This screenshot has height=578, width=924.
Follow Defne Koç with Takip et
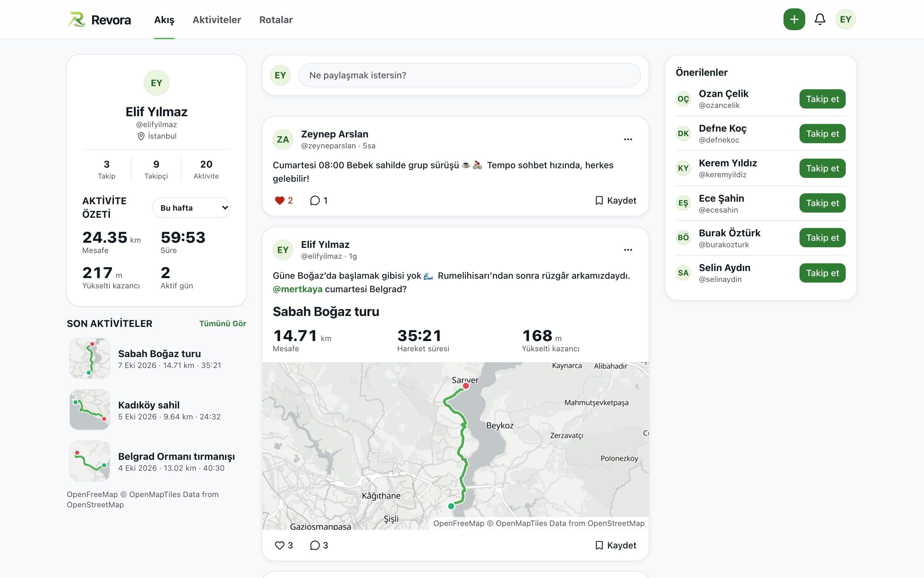[822, 133]
